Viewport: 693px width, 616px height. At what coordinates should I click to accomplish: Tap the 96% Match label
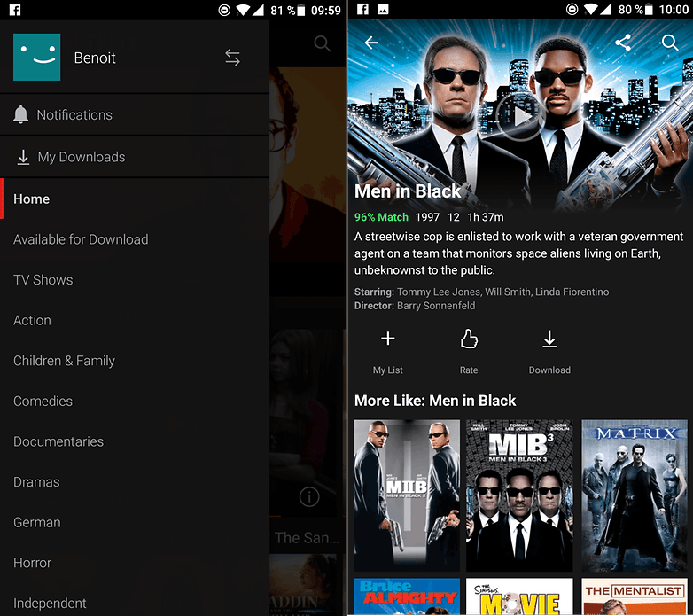click(x=381, y=217)
